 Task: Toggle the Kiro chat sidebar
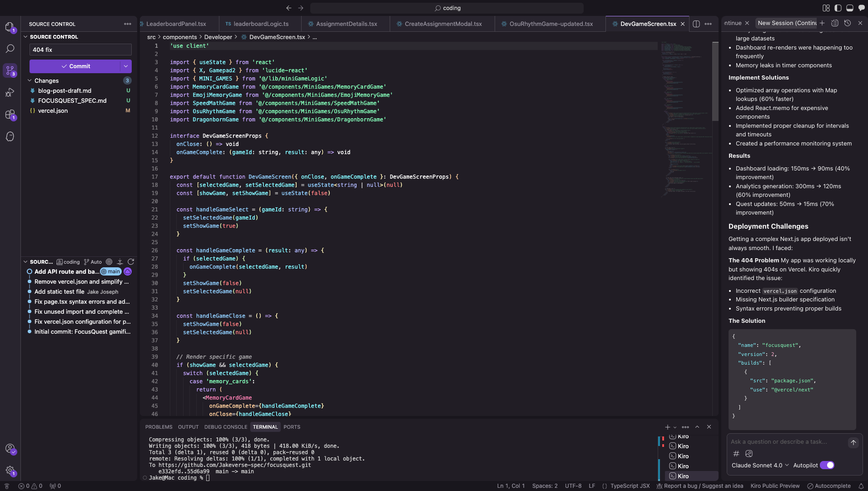(862, 8)
